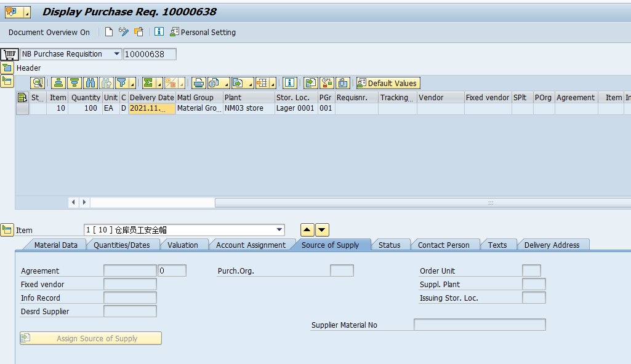Click the clipboard icon left of Default Values
Viewport: 631px width, 364px height.
pos(342,83)
